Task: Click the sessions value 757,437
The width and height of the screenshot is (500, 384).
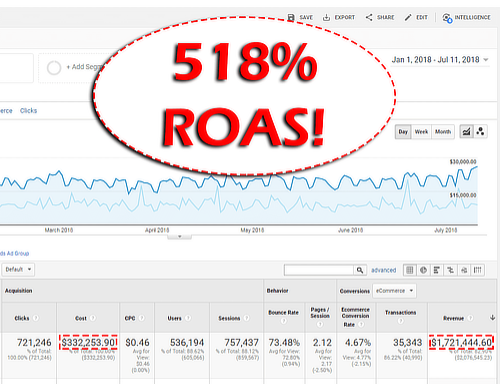Action: [x=241, y=342]
